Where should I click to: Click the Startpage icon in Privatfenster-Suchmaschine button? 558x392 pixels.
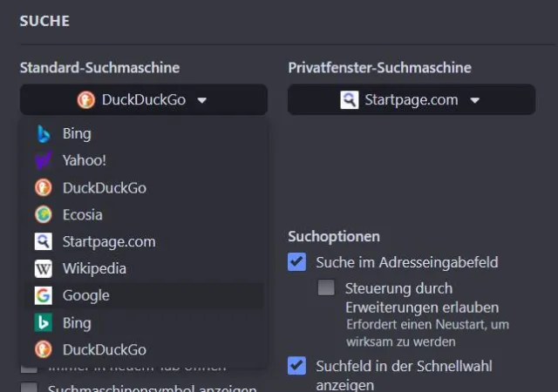coord(349,99)
